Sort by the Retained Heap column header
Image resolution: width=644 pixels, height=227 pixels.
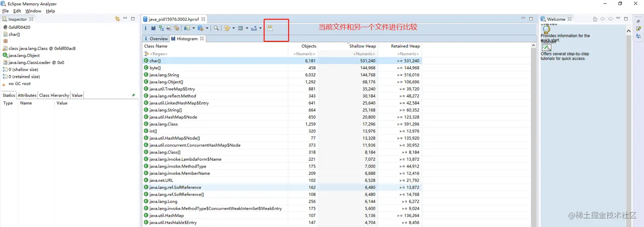400,46
